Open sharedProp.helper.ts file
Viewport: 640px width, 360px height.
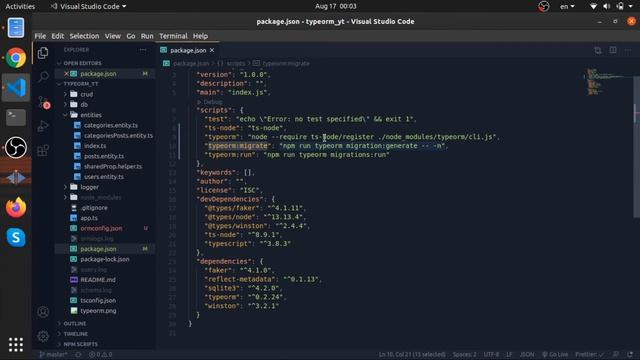113,167
